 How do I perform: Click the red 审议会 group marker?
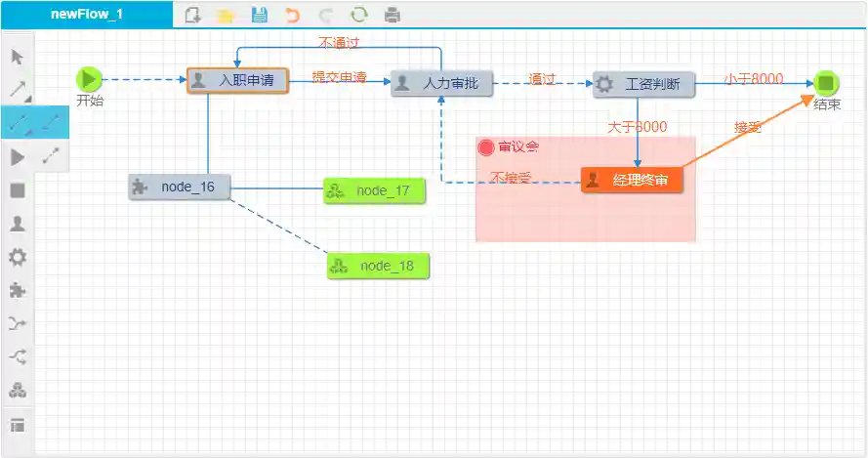[486, 147]
